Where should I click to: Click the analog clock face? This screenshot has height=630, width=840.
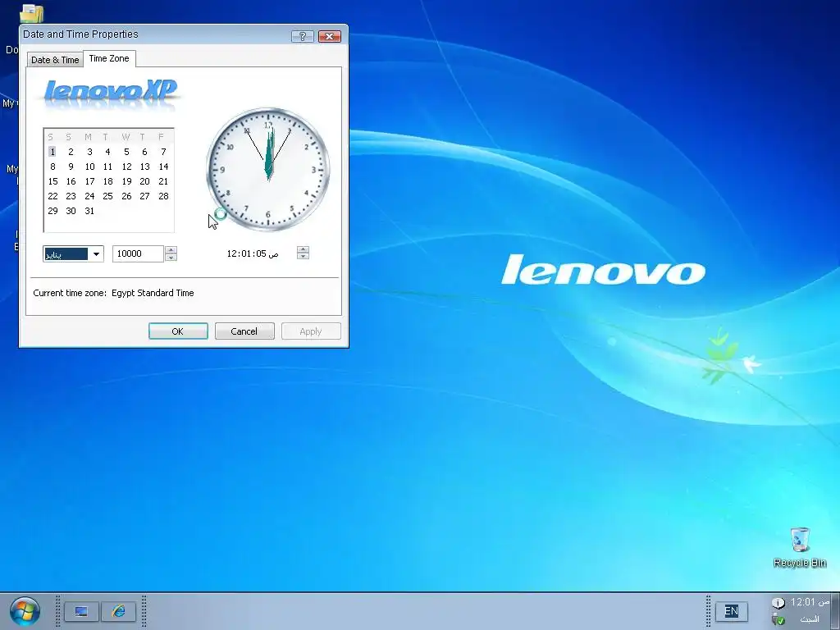click(268, 169)
